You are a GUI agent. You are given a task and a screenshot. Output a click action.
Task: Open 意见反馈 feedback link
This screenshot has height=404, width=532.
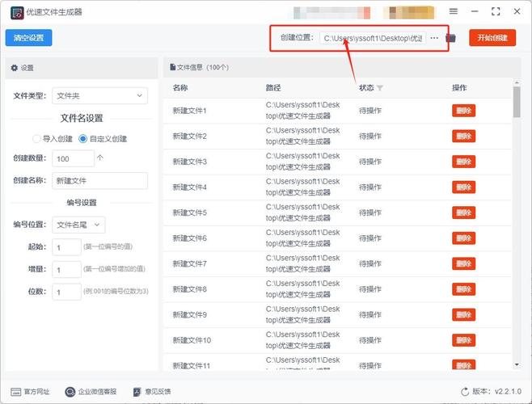[x=152, y=392]
